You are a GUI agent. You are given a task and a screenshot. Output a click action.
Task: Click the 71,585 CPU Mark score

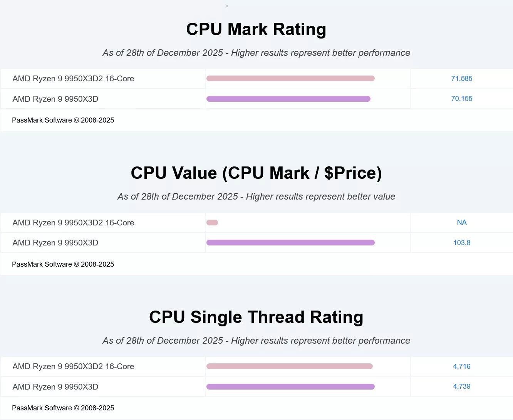461,79
